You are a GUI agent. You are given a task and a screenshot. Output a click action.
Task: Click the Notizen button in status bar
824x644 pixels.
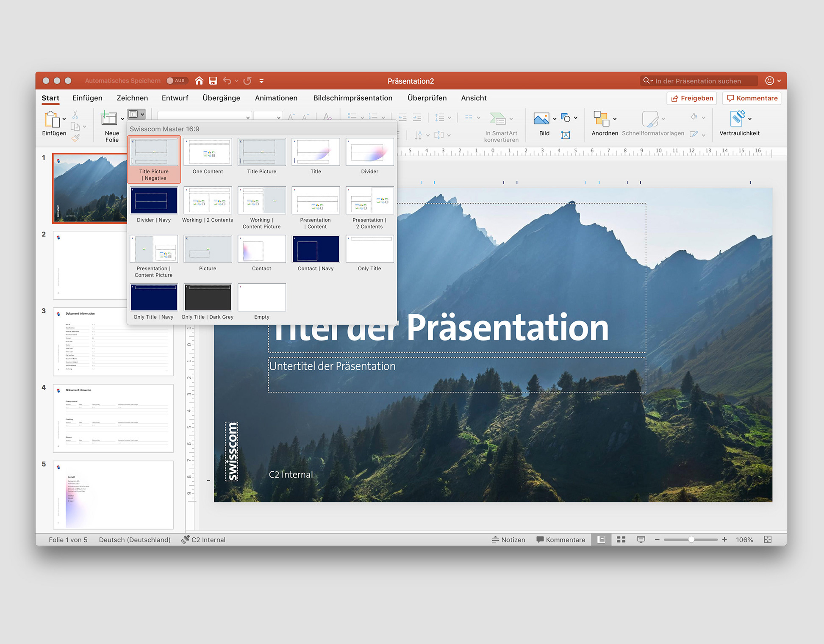tap(508, 540)
